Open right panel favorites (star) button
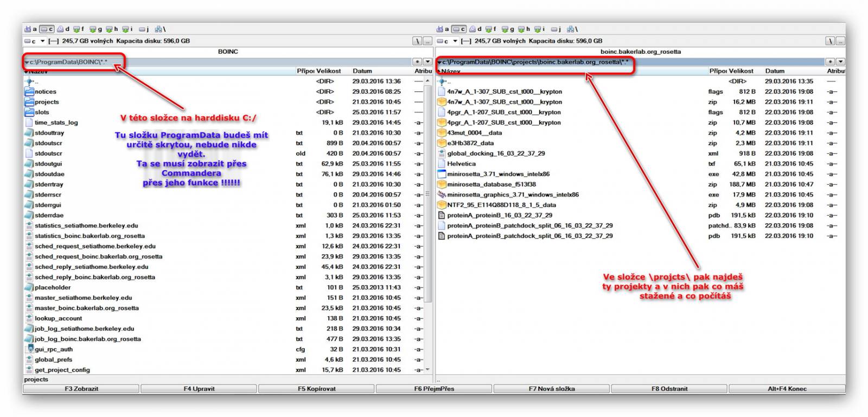The image size is (868, 417). (830, 62)
